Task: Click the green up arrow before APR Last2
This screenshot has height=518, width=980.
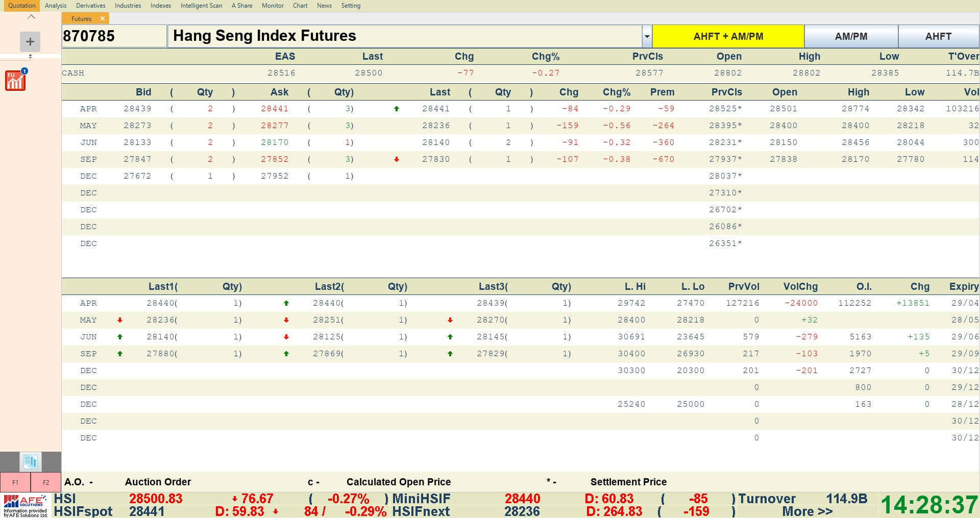Action: click(x=286, y=303)
